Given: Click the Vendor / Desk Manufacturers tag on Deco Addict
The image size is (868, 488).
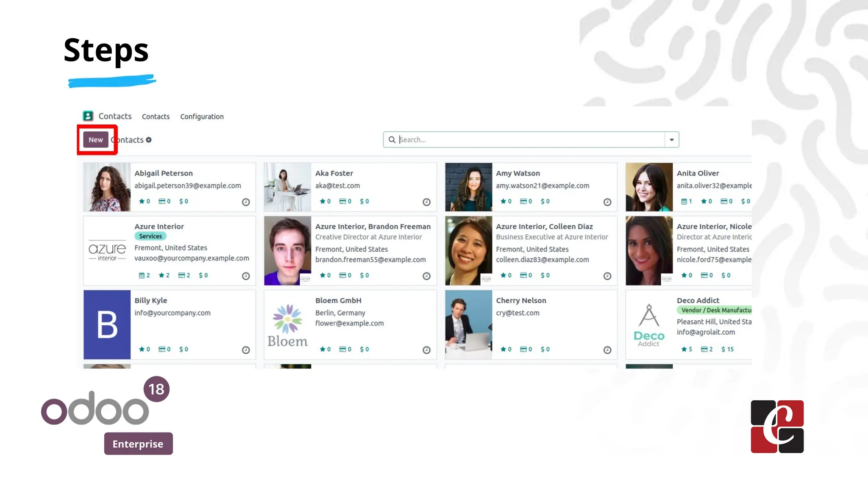Looking at the screenshot, I should pyautogui.click(x=715, y=310).
